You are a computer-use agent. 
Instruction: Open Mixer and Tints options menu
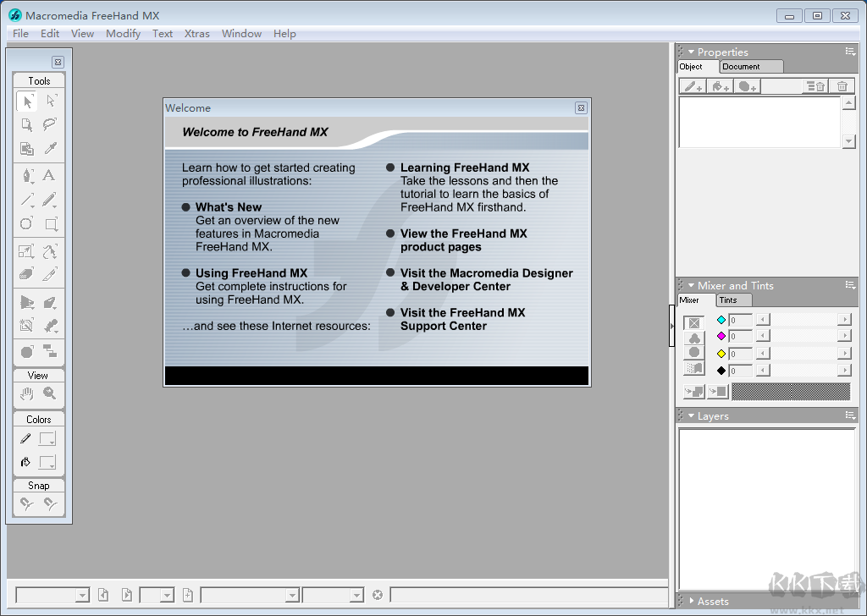tap(850, 286)
